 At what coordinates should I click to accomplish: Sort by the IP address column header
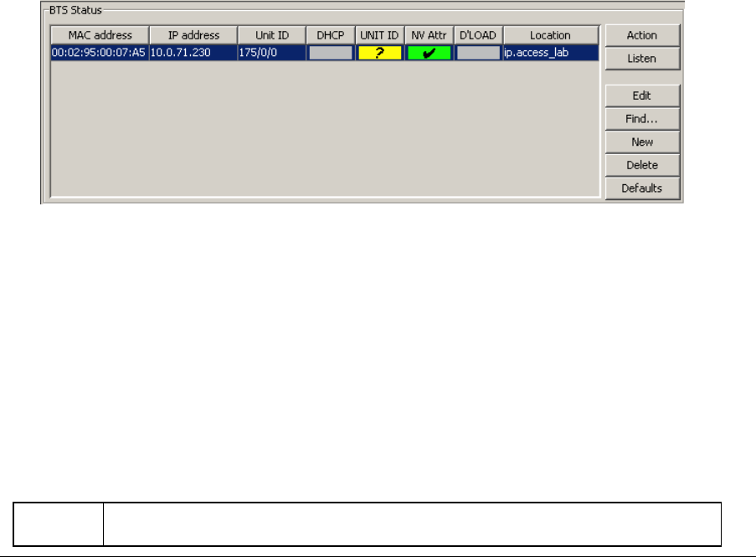click(193, 35)
